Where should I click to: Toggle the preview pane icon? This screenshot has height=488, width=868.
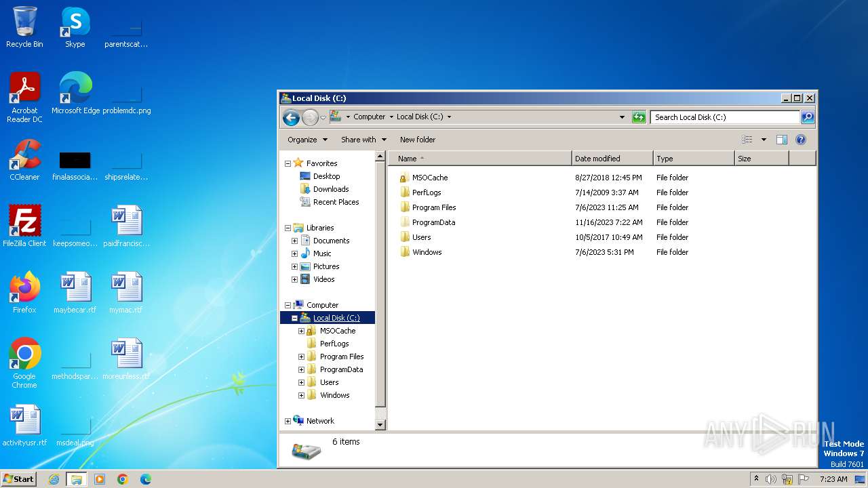(781, 140)
